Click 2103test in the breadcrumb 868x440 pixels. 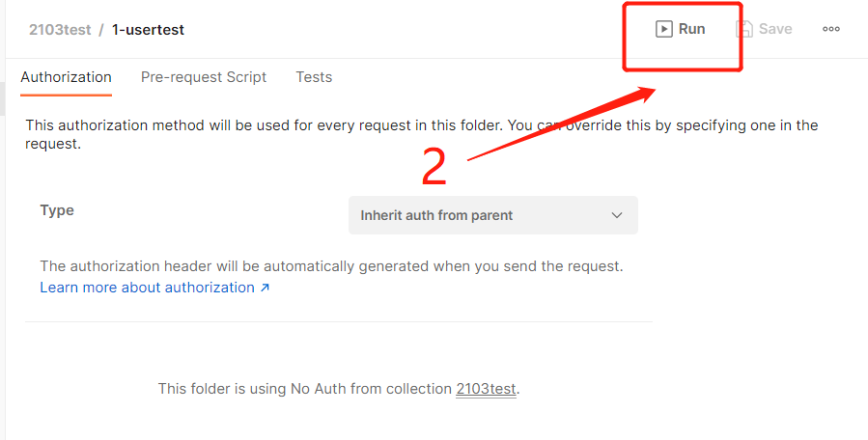[x=60, y=29]
